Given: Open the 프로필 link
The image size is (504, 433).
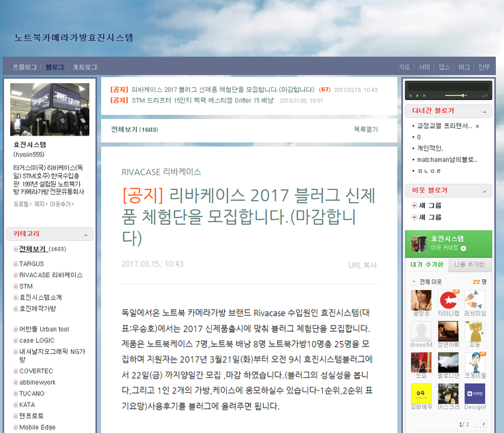Looking at the screenshot, I should (x=21, y=204).
